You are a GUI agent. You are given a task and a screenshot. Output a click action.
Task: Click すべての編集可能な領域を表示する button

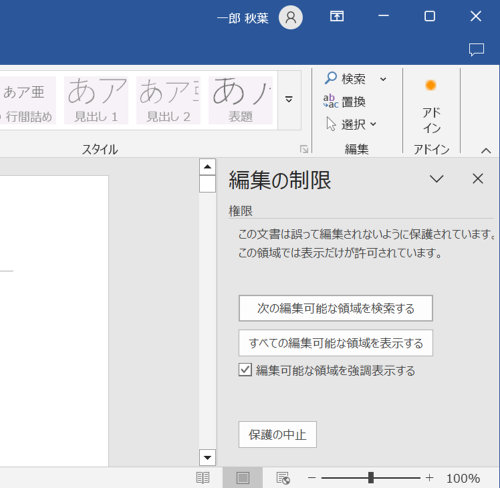click(x=336, y=343)
